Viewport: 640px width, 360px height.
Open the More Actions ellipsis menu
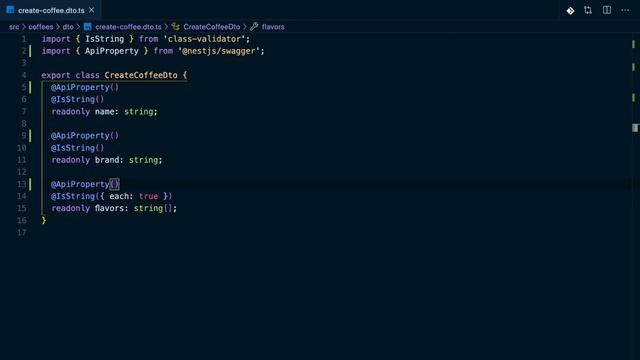(x=625, y=10)
